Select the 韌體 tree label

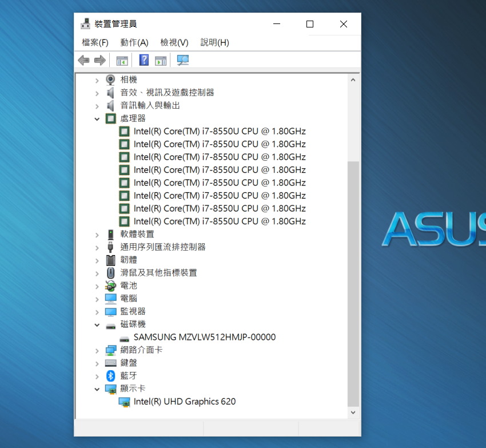pyautogui.click(x=129, y=260)
